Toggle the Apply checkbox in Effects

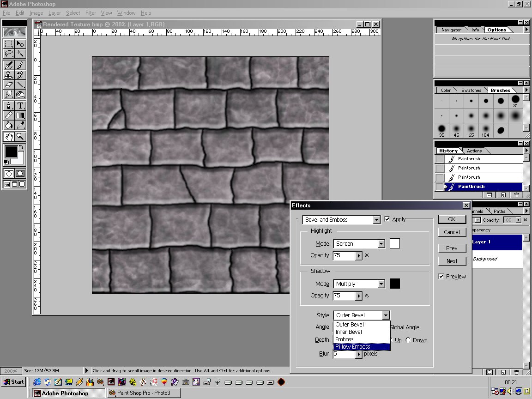(387, 219)
